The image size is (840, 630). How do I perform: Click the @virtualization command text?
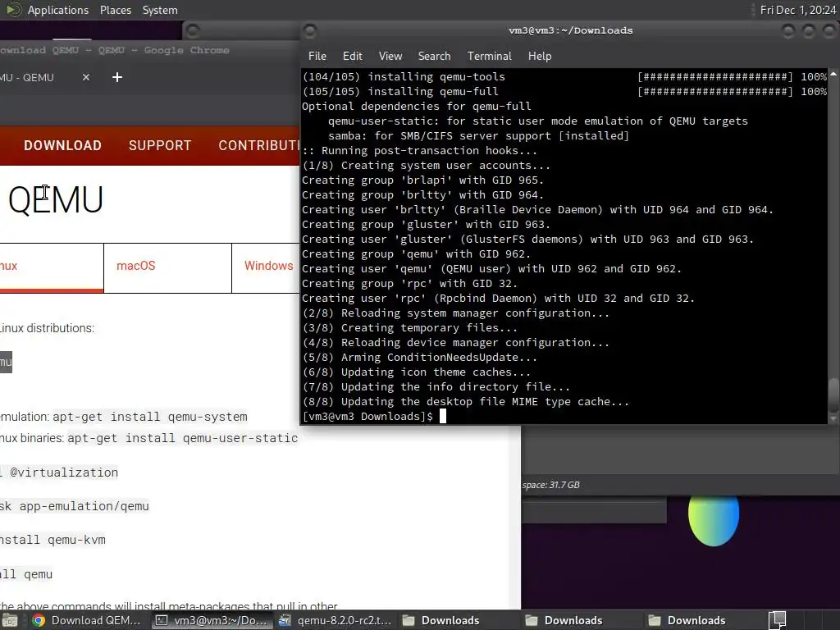click(64, 472)
